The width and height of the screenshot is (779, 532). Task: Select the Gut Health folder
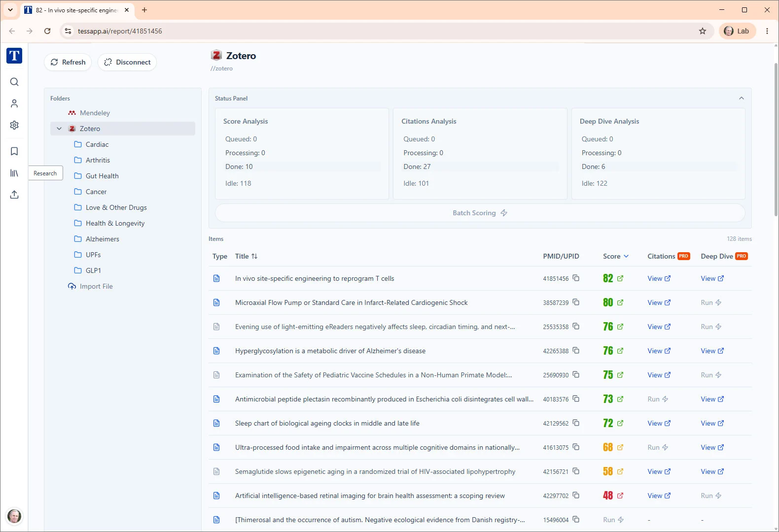(102, 176)
